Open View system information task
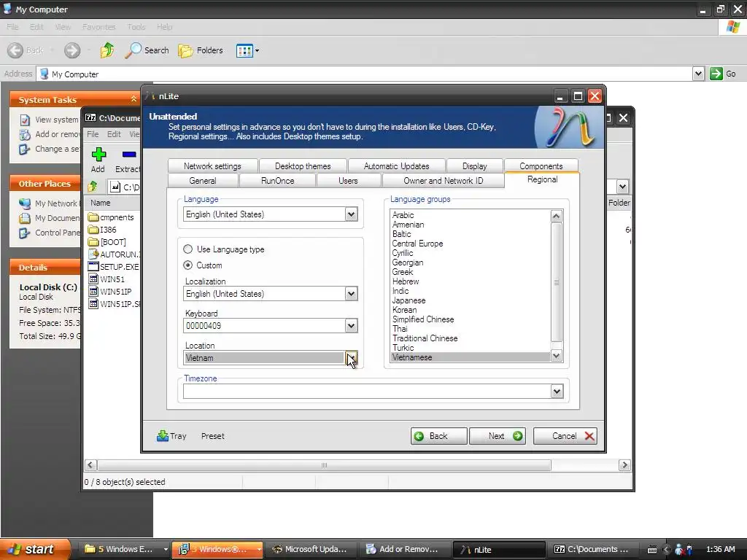 (x=49, y=120)
